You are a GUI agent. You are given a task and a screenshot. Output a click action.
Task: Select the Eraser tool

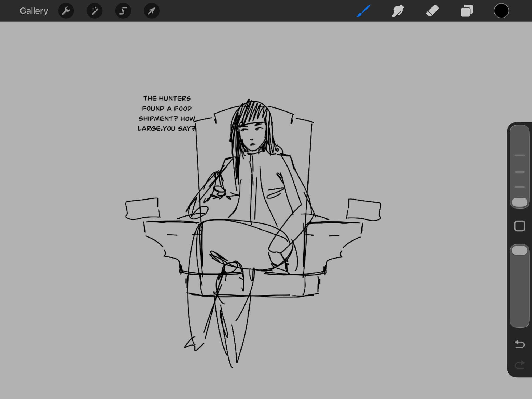(432, 11)
